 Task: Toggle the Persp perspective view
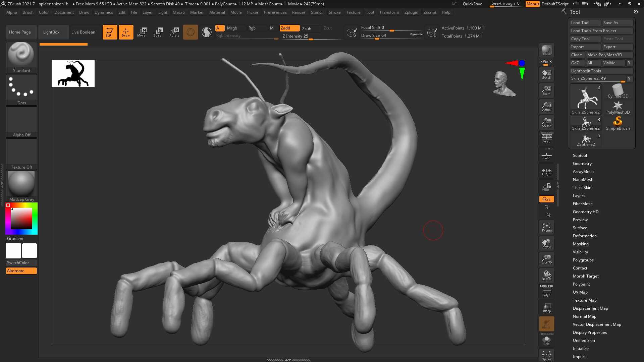point(546,137)
